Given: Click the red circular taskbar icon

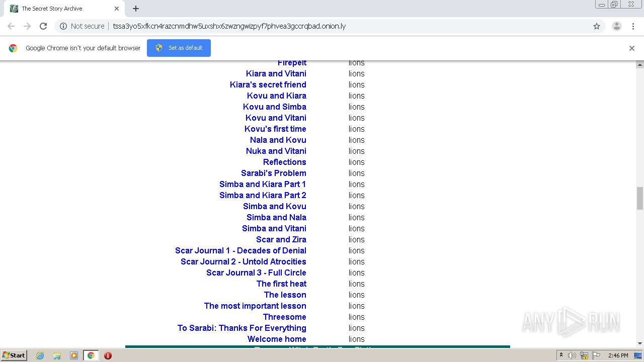Looking at the screenshot, I should point(108,355).
